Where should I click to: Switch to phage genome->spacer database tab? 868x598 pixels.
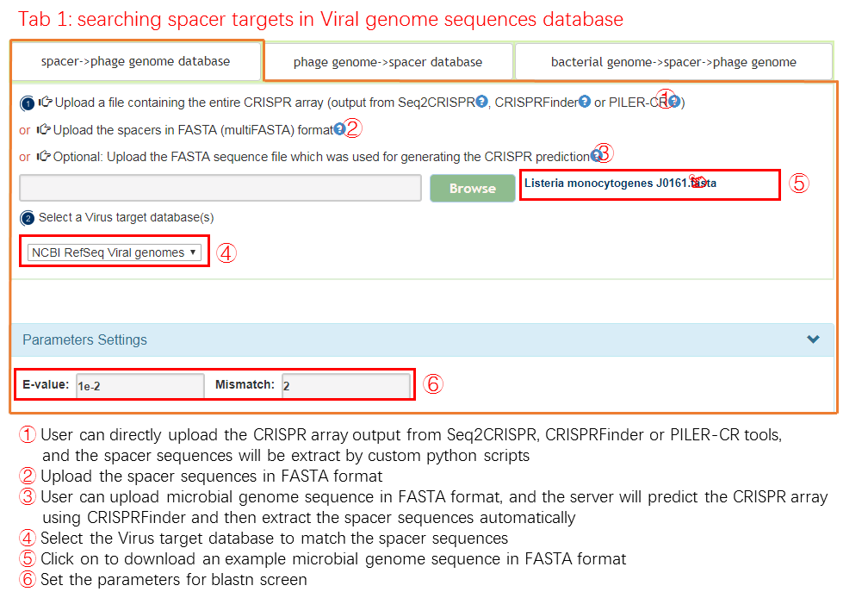[x=387, y=62]
